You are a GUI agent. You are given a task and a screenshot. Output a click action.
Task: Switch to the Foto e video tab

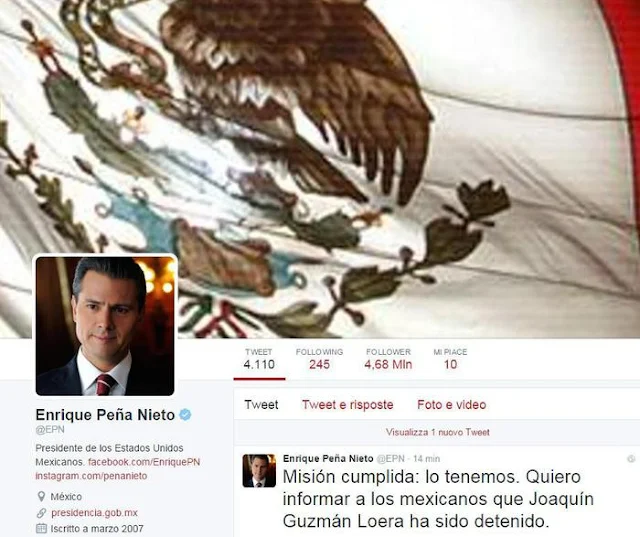(x=451, y=405)
